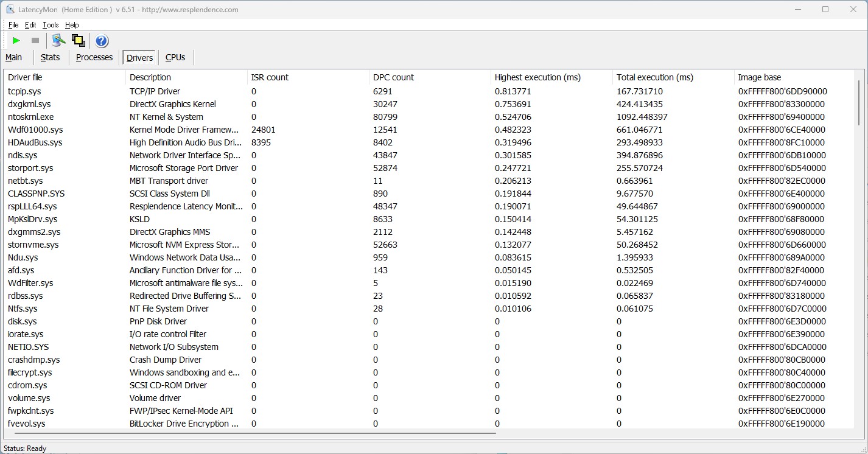Click highest execution value 0.813771
This screenshot has height=454, width=868.
click(513, 91)
